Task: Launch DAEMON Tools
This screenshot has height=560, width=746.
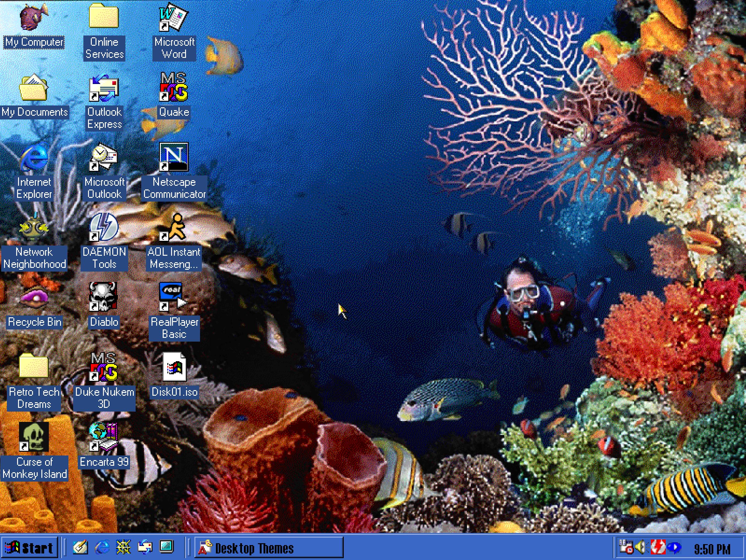Action: [x=104, y=228]
